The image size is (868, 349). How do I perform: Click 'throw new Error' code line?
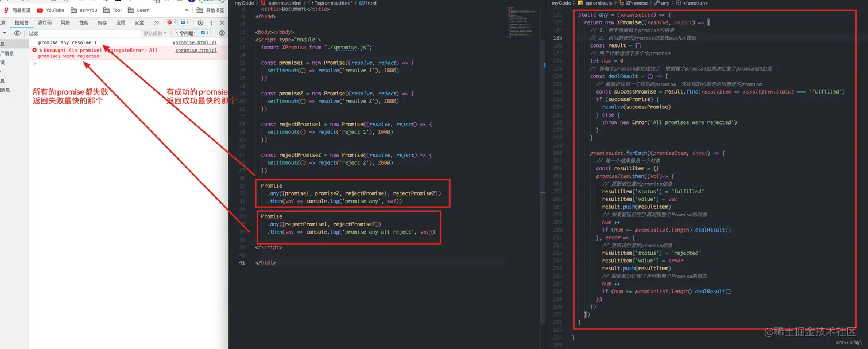[669, 122]
